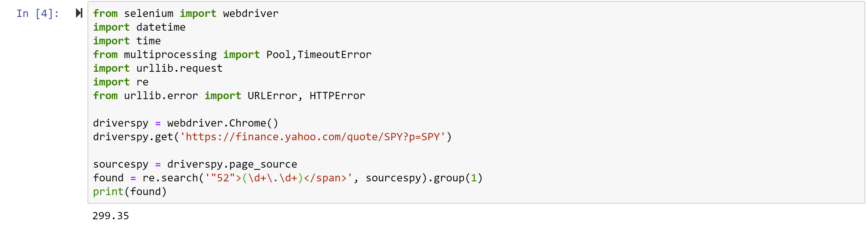
Task: Click the run cell play icon
Action: coord(79,13)
